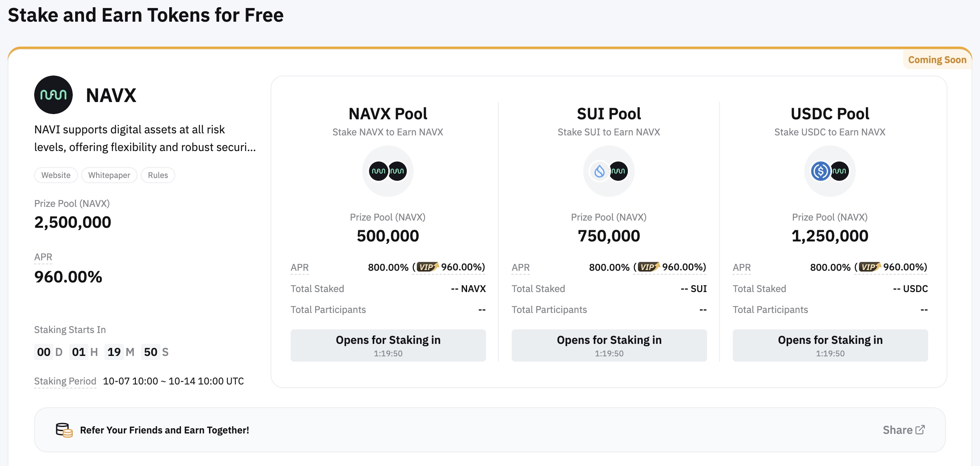Click the 960.00% VIP rate in SUI Pool
Screen dimensions: 980x466
(682, 267)
